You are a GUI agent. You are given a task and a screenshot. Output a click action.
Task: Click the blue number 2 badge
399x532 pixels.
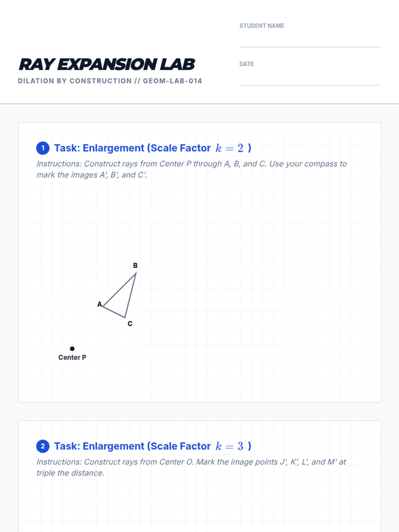point(43,446)
